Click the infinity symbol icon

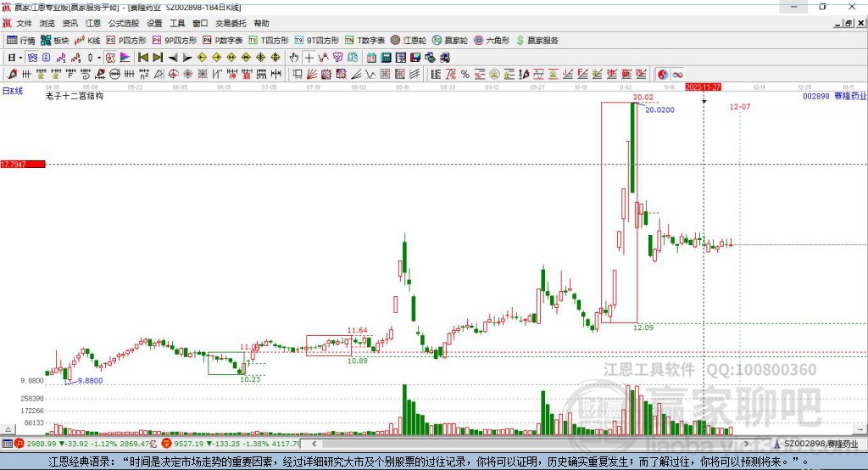(677, 75)
